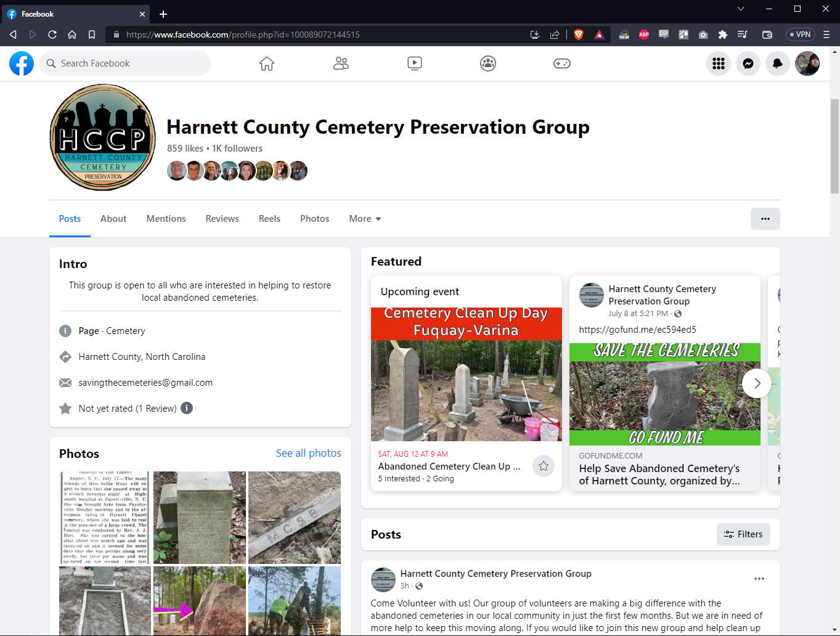This screenshot has width=840, height=636.
Task: Click the Brave Shields lion icon
Action: coord(578,35)
